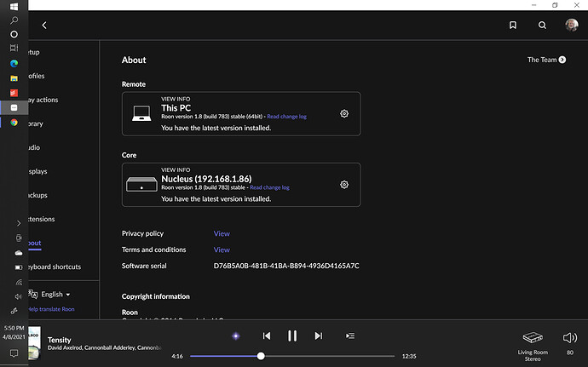Open Keyboard shortcuts section
588x367 pixels.
click(x=55, y=267)
